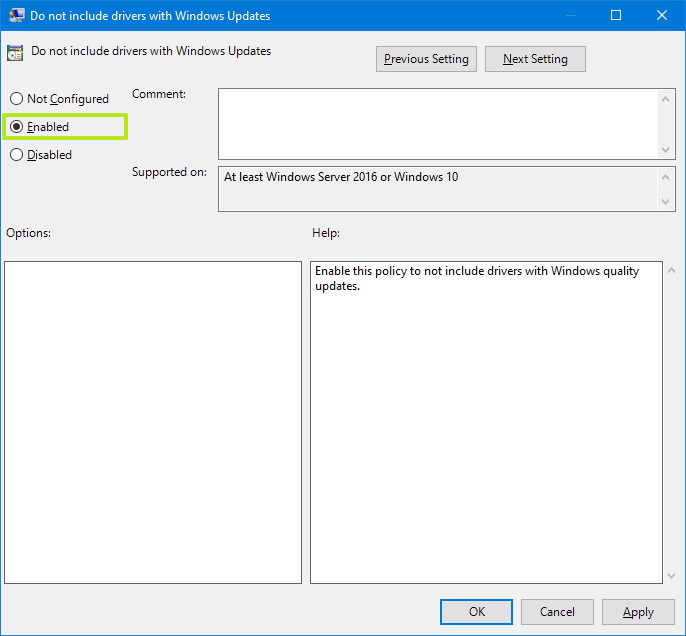Click Help pane scroll down arrow
The width and height of the screenshot is (686, 636).
(x=671, y=576)
